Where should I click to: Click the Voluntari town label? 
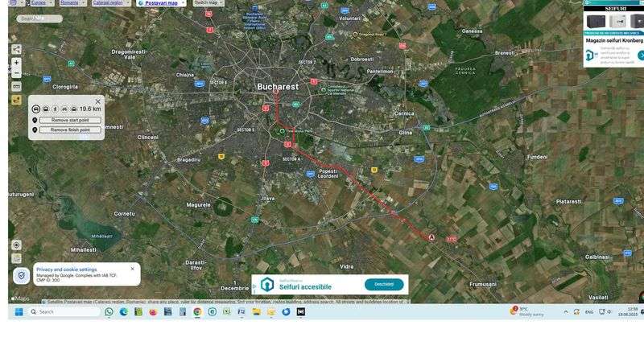click(x=349, y=19)
